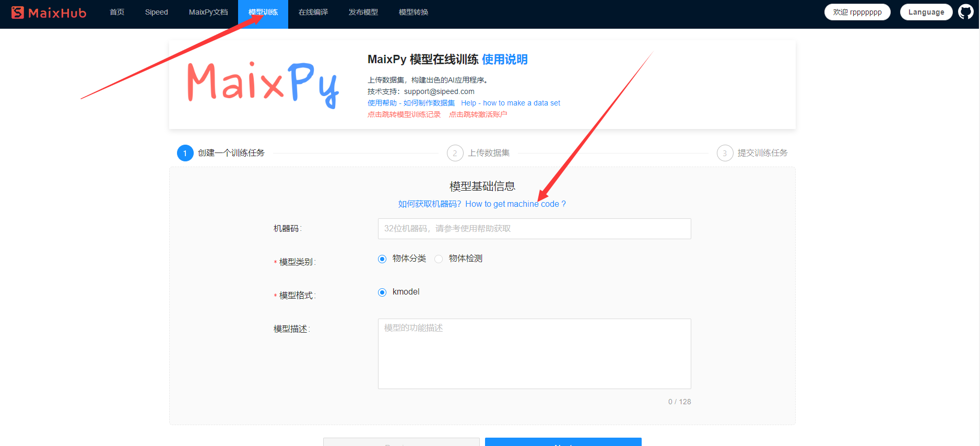This screenshot has width=980, height=446.
Task: Click the MaixHub logo
Action: [x=49, y=13]
